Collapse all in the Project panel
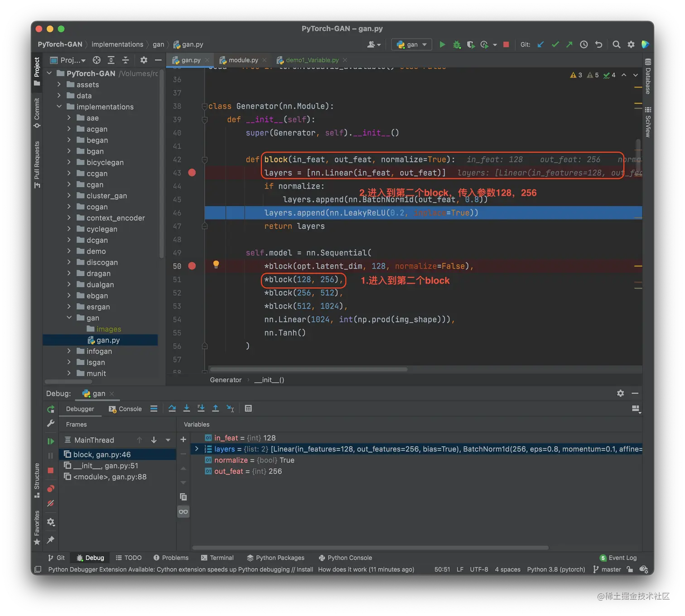The width and height of the screenshot is (685, 616). 125,60
